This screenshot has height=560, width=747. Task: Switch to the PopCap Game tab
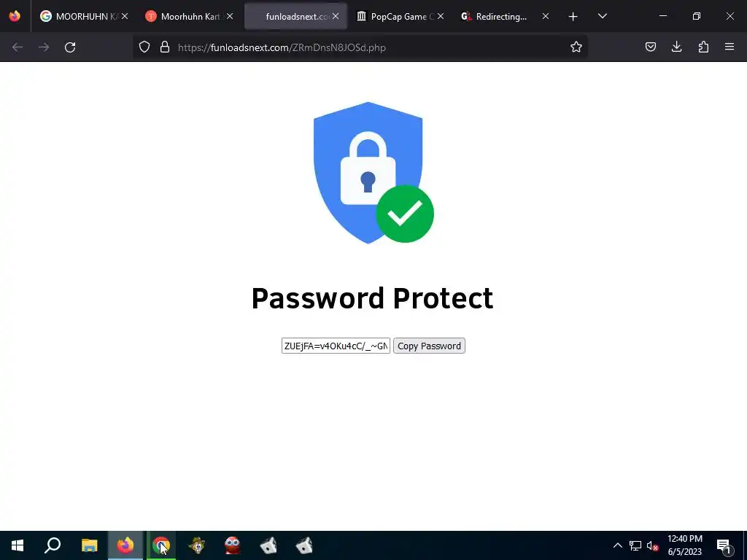pyautogui.click(x=395, y=16)
